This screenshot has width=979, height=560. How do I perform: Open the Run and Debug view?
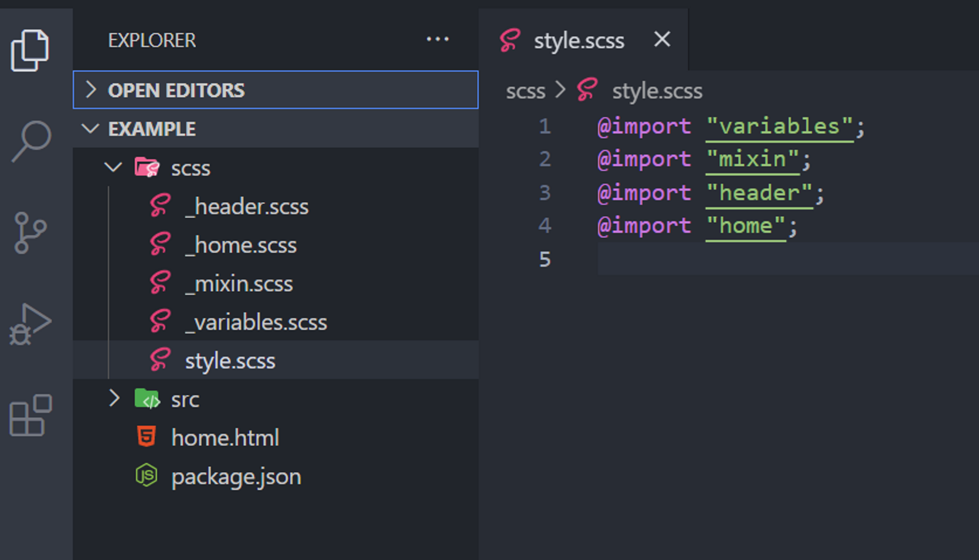point(30,324)
